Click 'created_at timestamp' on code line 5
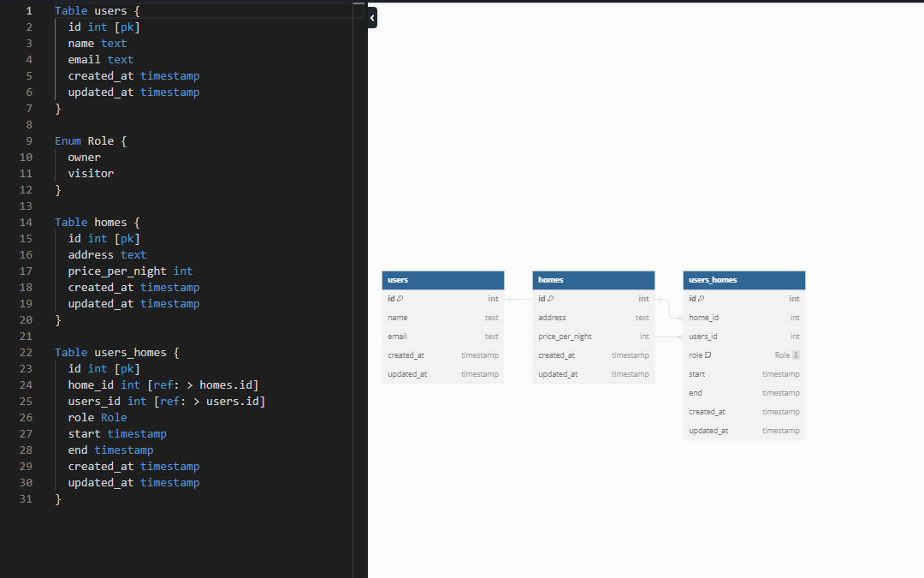924x578 pixels. tap(133, 76)
